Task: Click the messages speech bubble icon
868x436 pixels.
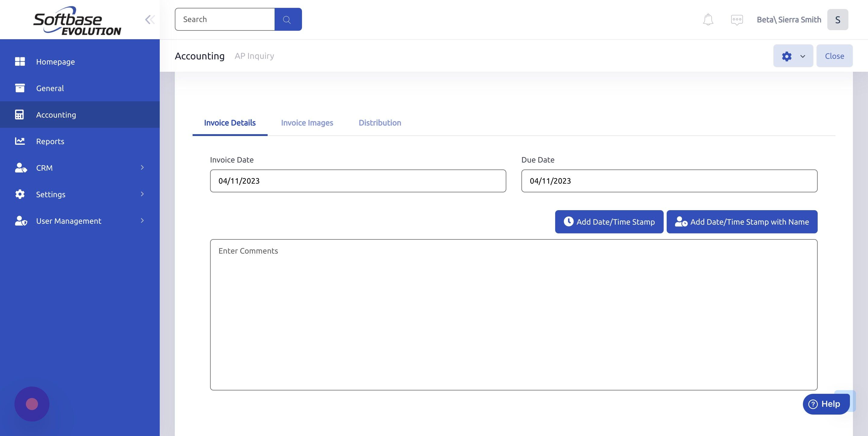Action: tap(737, 19)
